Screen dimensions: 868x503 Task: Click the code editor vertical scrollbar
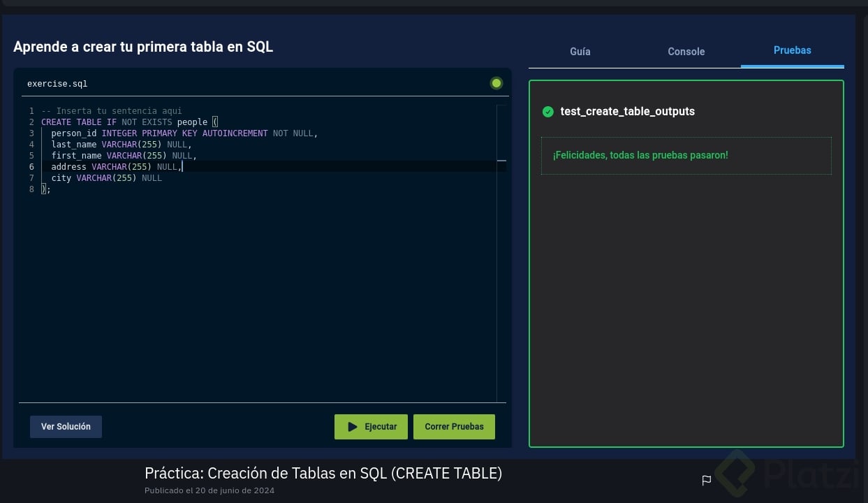pyautogui.click(x=501, y=253)
